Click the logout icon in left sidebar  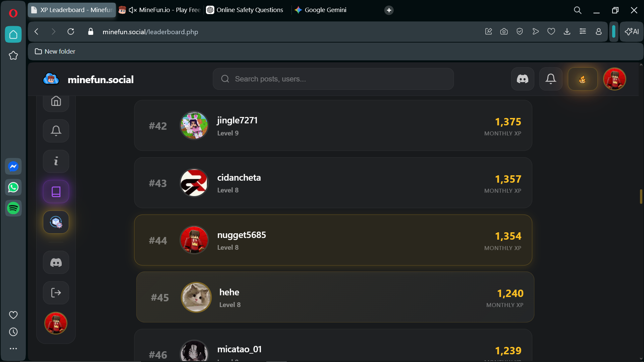click(x=56, y=293)
